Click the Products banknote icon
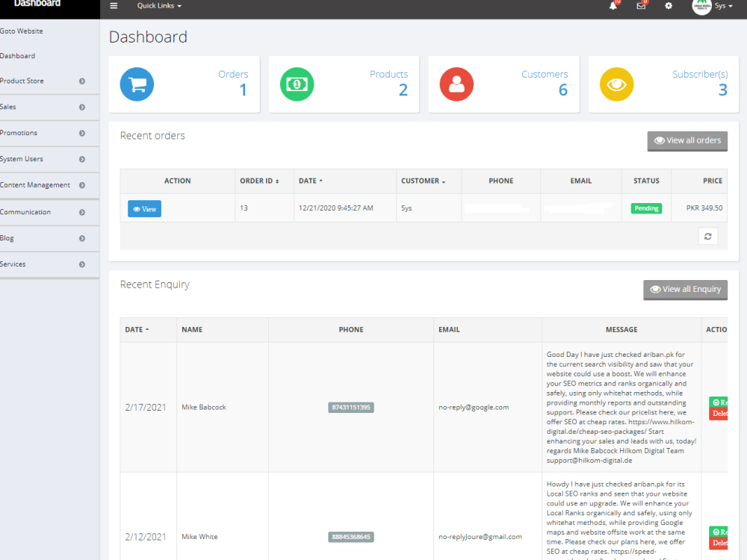The image size is (747, 560). (x=297, y=84)
